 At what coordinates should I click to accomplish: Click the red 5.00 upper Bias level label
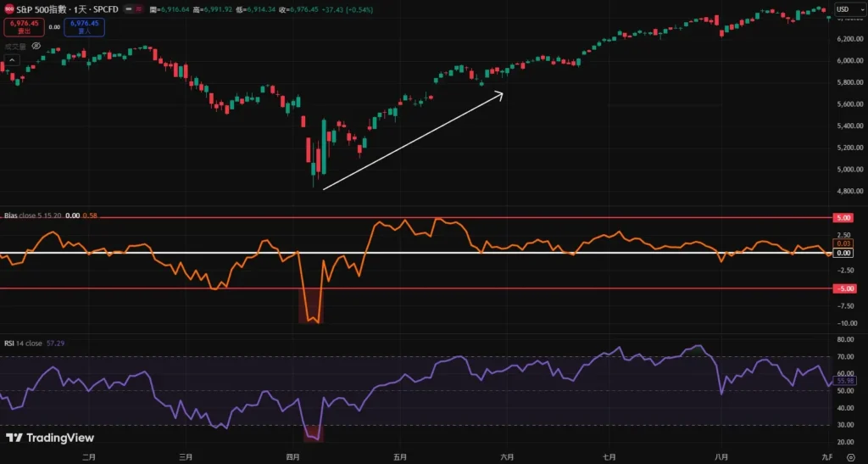pyautogui.click(x=844, y=218)
